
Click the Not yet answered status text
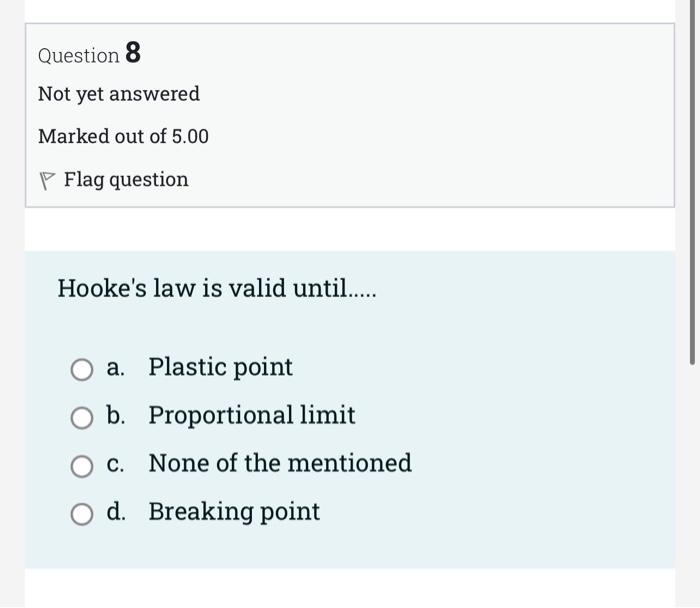pyautogui.click(x=119, y=94)
